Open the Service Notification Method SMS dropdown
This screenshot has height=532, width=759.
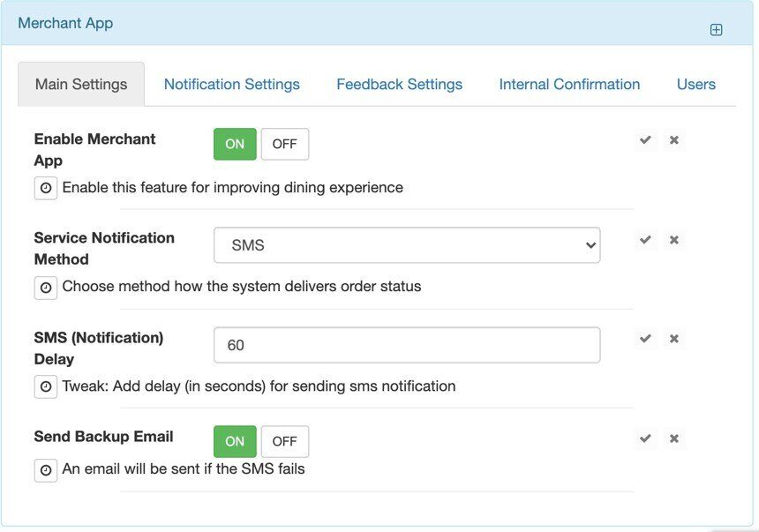pyautogui.click(x=407, y=245)
